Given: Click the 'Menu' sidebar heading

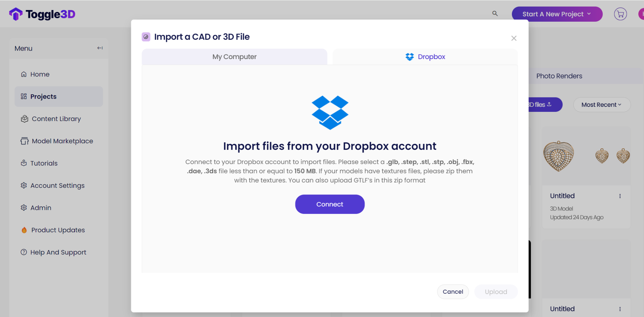Looking at the screenshot, I should pos(24,48).
